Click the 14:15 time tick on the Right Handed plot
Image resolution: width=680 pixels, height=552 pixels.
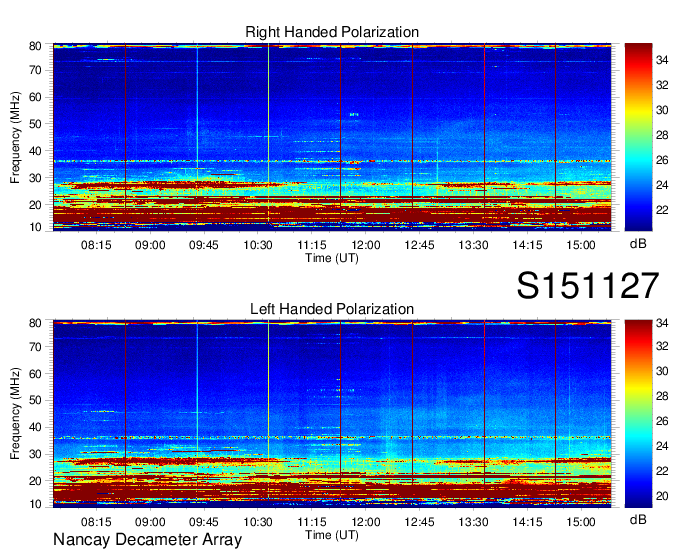pos(527,245)
